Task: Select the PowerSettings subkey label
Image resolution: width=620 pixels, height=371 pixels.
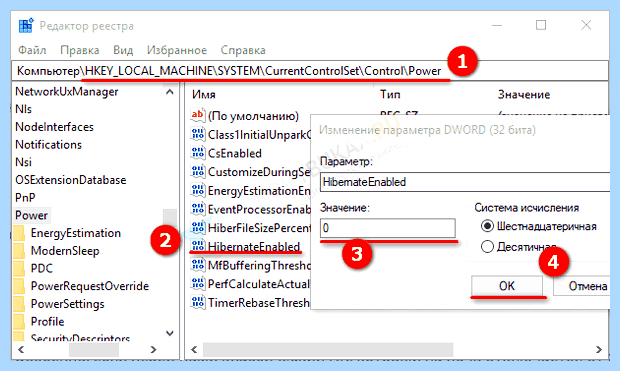Action: 67,304
